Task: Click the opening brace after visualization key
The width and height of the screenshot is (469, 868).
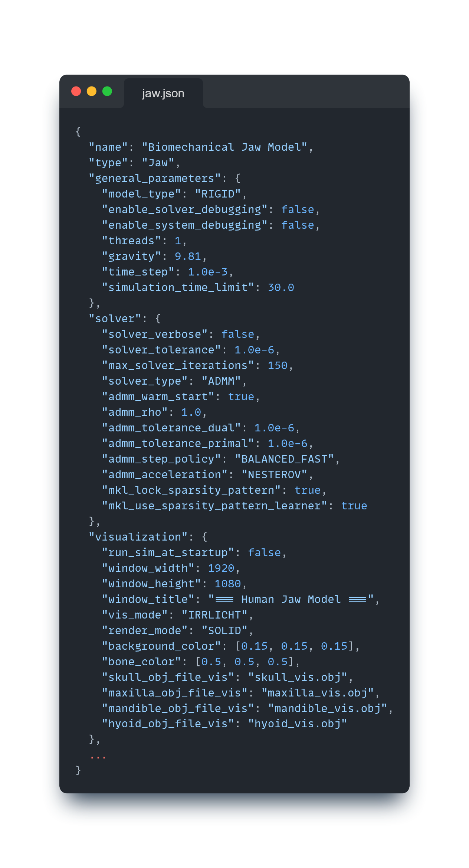Action: [204, 537]
